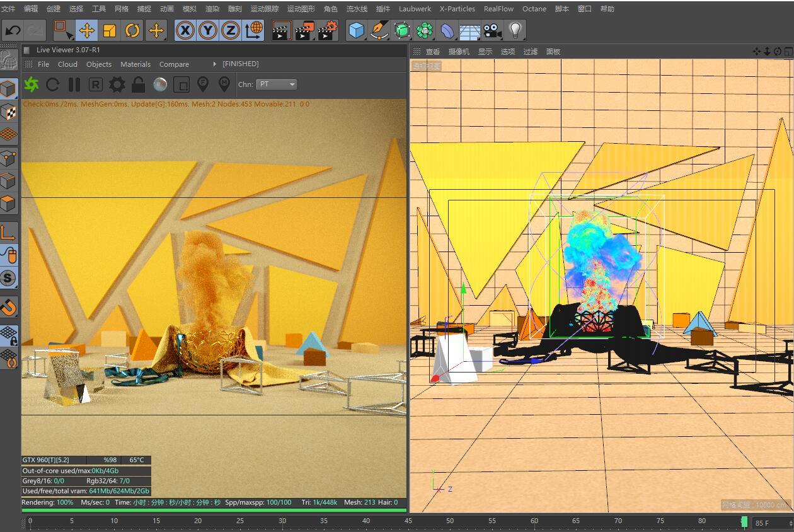The height and width of the screenshot is (532, 794).
Task: Open Octane render settings gear
Action: [117, 84]
